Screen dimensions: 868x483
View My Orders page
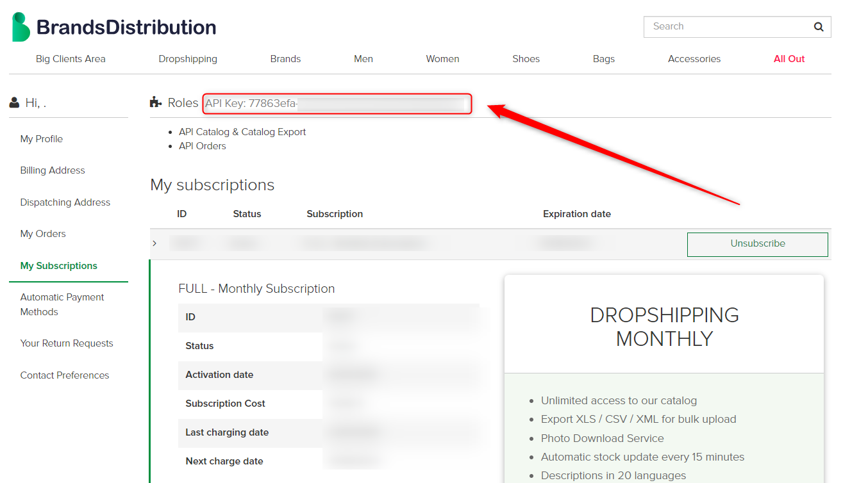click(43, 234)
